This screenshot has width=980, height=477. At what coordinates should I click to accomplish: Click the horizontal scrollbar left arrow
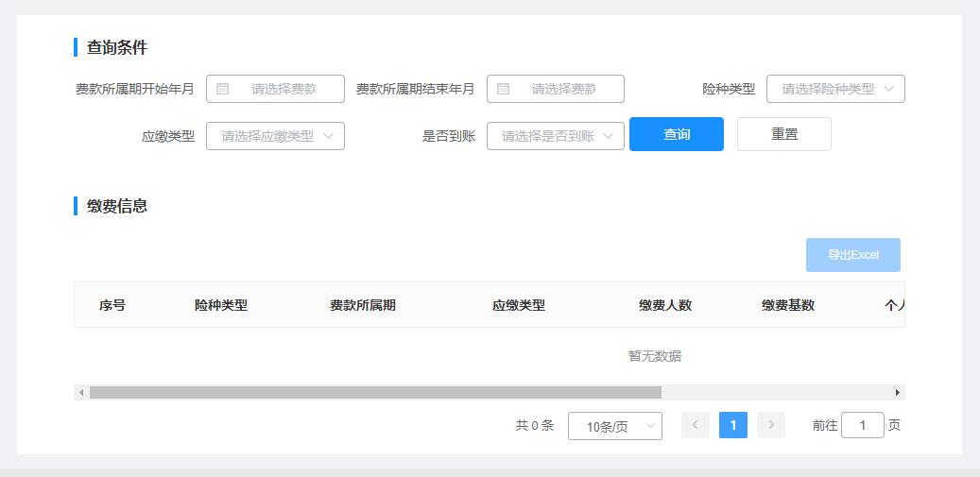pyautogui.click(x=81, y=393)
